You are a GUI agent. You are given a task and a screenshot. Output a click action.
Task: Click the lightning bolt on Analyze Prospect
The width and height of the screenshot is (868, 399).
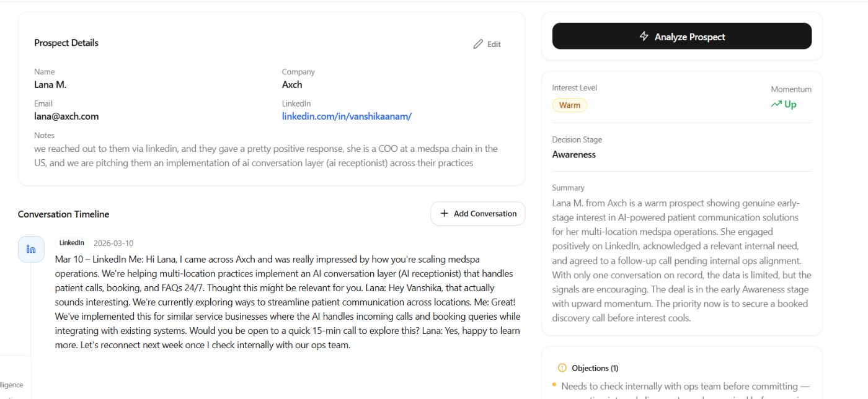[644, 37]
